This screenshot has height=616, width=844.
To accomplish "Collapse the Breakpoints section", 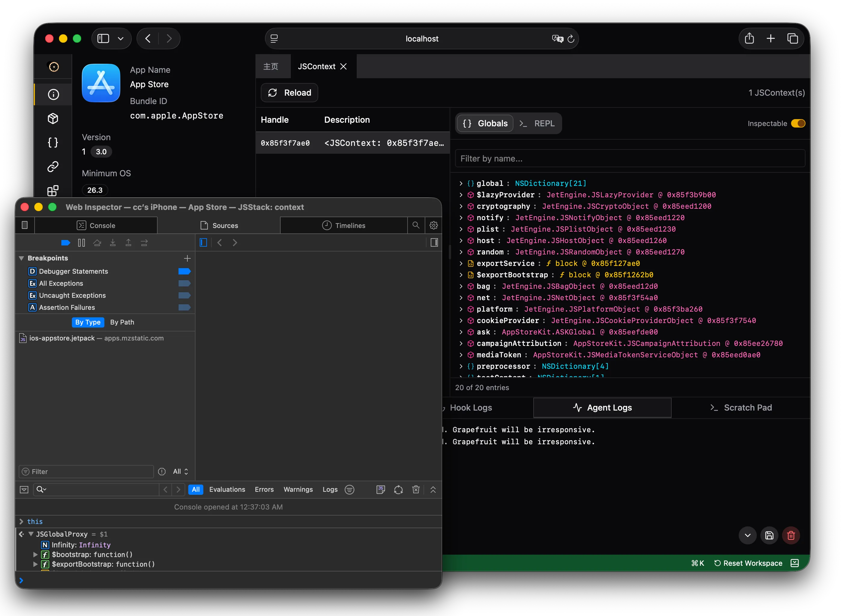I will (22, 258).
